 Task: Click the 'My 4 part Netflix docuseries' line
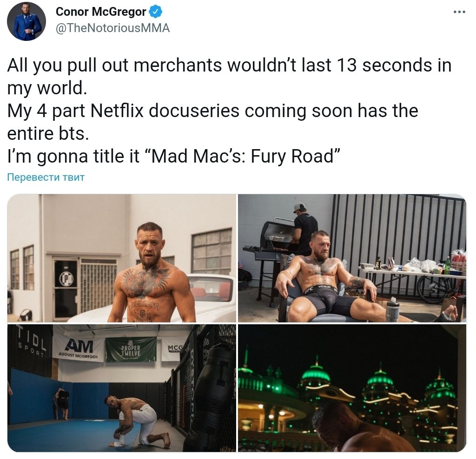coord(212,111)
